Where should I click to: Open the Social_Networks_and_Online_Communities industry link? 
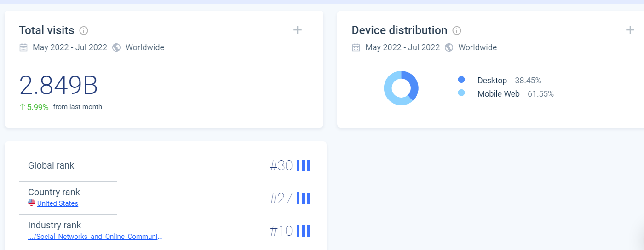click(95, 237)
